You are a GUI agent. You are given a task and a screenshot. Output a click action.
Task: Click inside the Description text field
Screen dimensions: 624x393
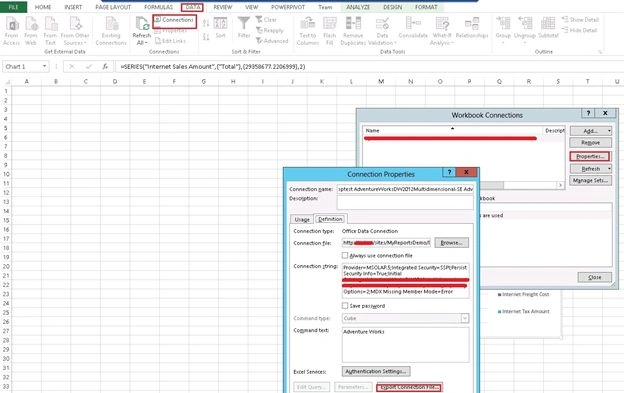[405, 202]
